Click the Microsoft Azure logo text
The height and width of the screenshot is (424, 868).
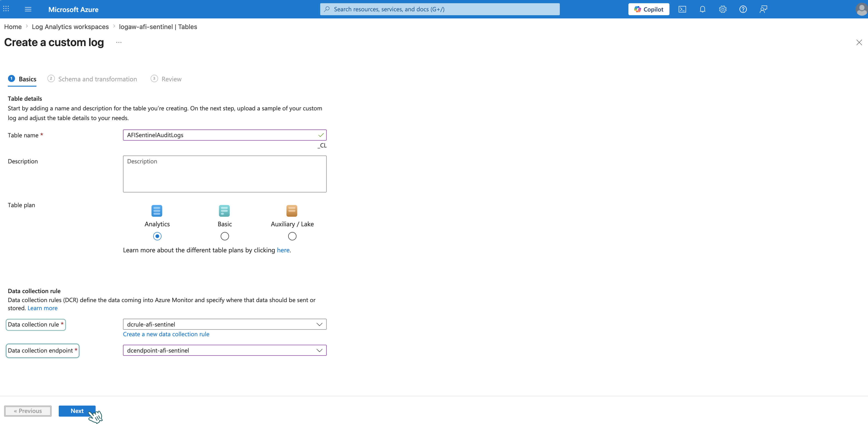73,9
